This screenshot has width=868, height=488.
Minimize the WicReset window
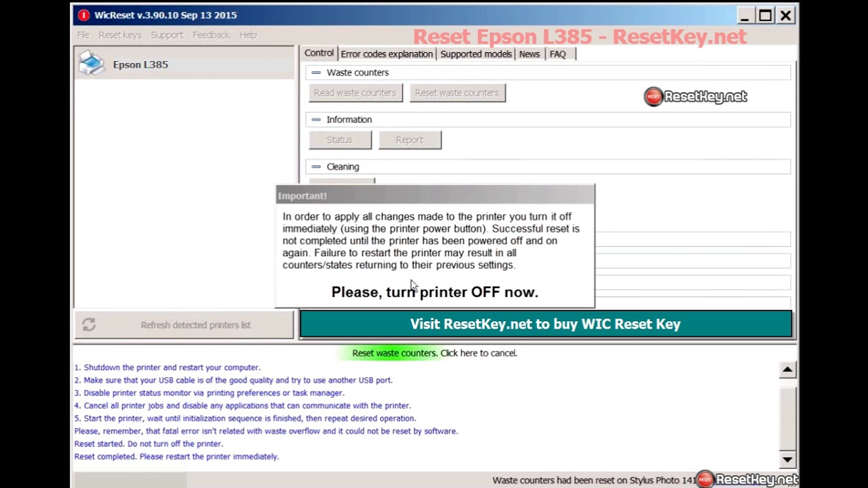click(745, 15)
